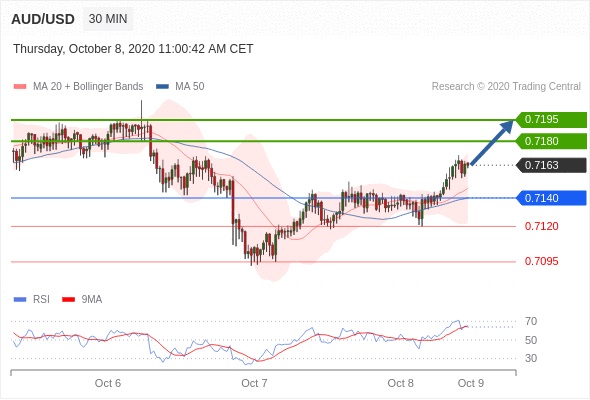
Task: Click the 0.7180 green resistance tag
Action: 551,141
